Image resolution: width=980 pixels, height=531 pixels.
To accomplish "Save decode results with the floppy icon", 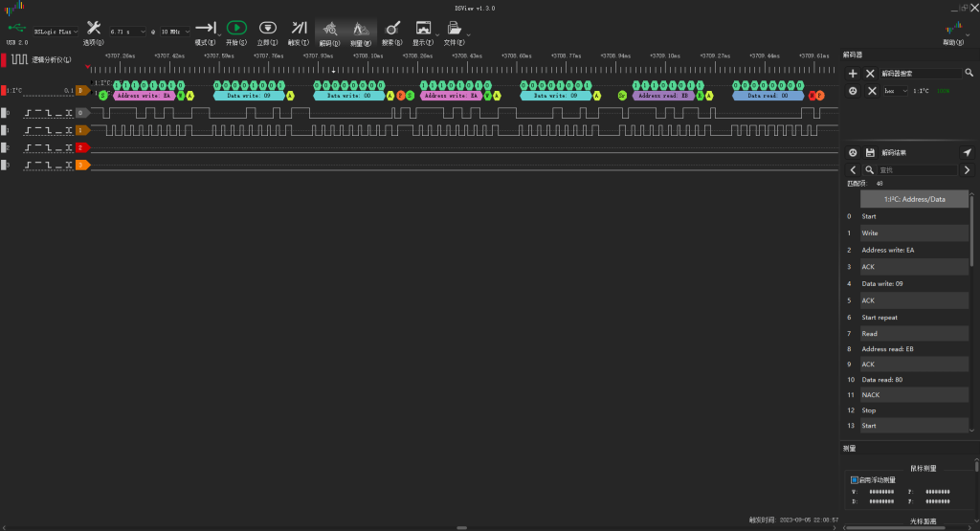I will coord(870,153).
